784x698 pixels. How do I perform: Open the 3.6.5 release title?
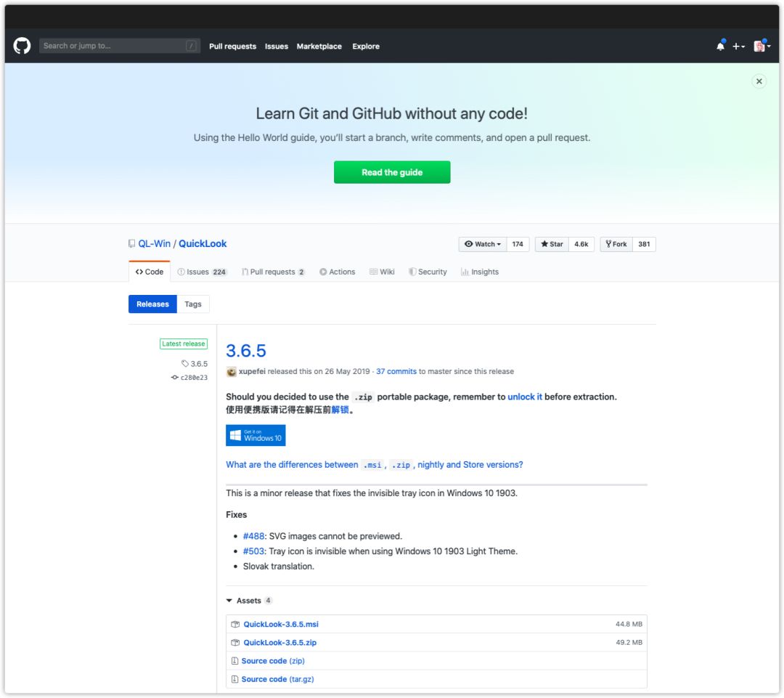pyautogui.click(x=246, y=350)
